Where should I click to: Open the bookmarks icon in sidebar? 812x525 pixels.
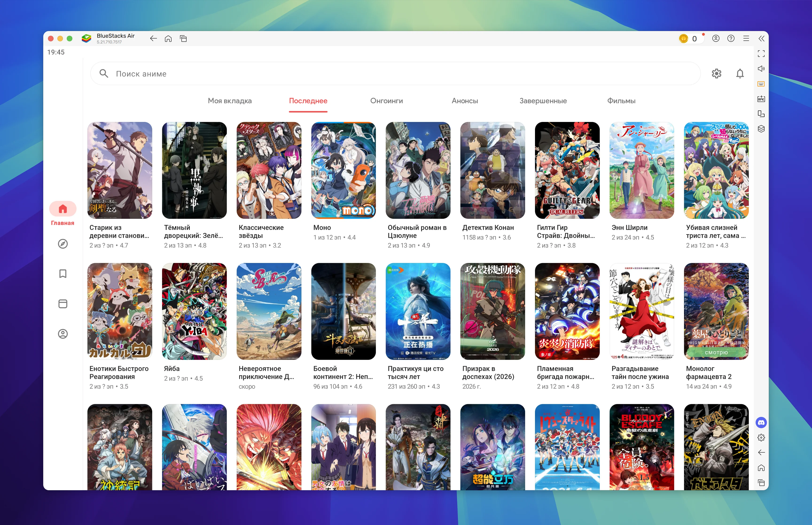63,274
